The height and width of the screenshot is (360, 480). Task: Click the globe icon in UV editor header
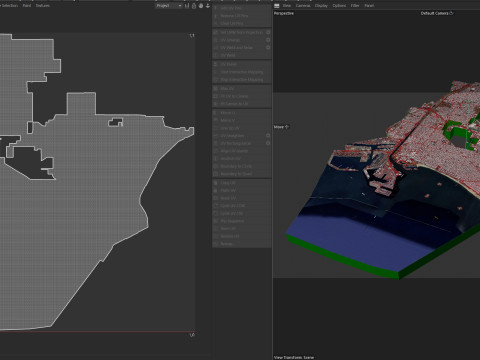tap(201, 6)
